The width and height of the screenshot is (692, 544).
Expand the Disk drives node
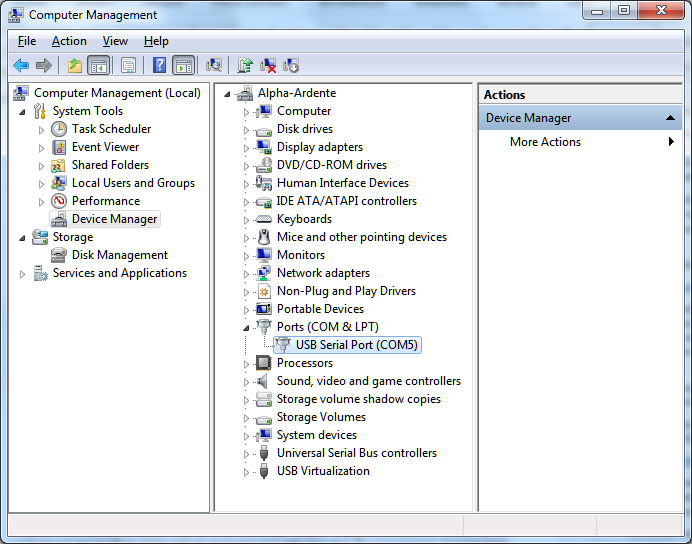click(246, 130)
